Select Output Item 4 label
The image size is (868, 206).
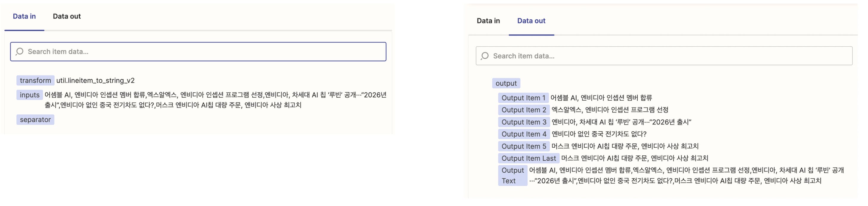point(524,134)
